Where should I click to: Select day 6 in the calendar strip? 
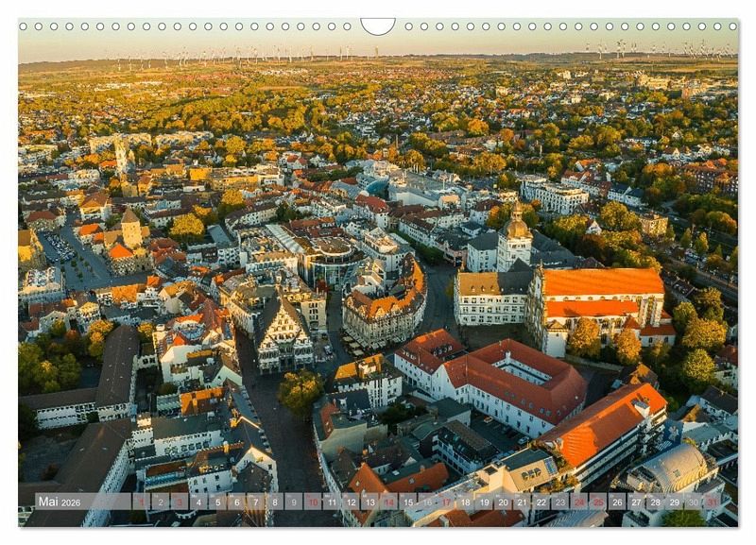237,502
